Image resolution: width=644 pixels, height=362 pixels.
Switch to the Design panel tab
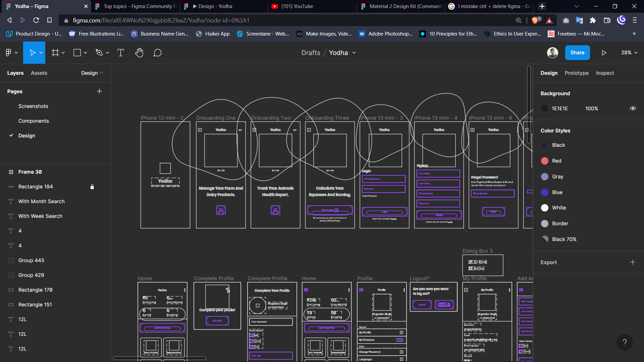tap(549, 73)
